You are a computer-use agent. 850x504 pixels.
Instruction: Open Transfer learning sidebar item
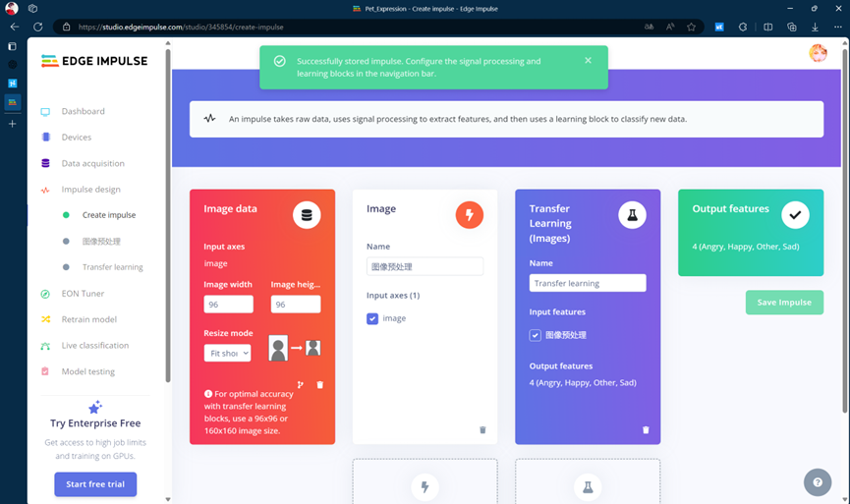[x=113, y=267]
